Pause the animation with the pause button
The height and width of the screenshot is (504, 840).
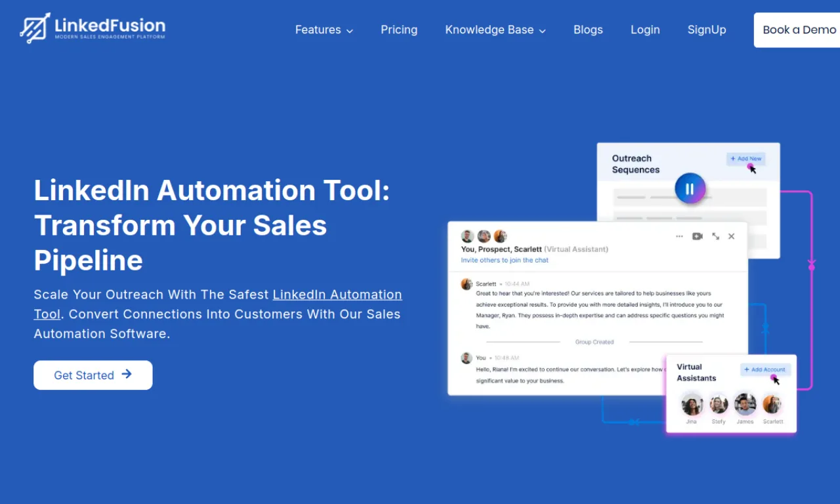click(x=690, y=190)
